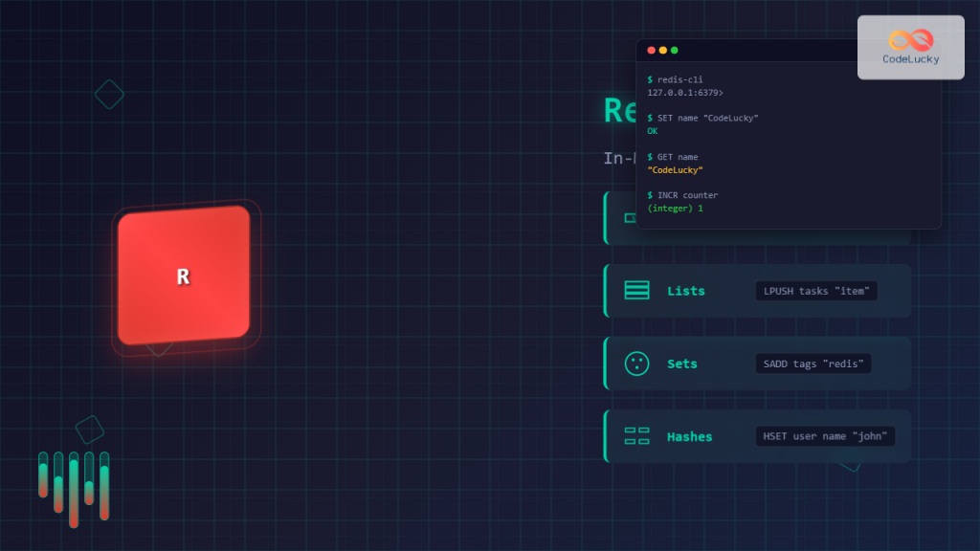Toggle the yellow terminal traffic light
This screenshot has width=980, height=551.
coord(661,49)
